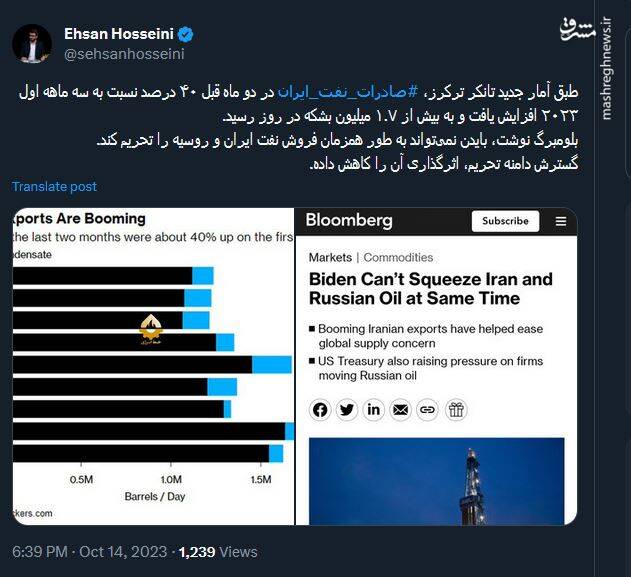This screenshot has width=631, height=577.
Task: Open the Commodities section link
Action: (399, 257)
